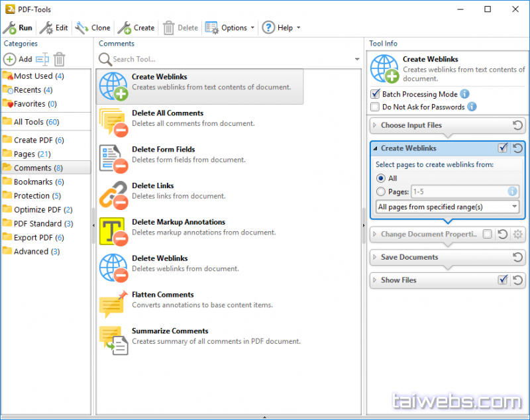Enable Do Not Ask for Passwords

pyautogui.click(x=376, y=107)
